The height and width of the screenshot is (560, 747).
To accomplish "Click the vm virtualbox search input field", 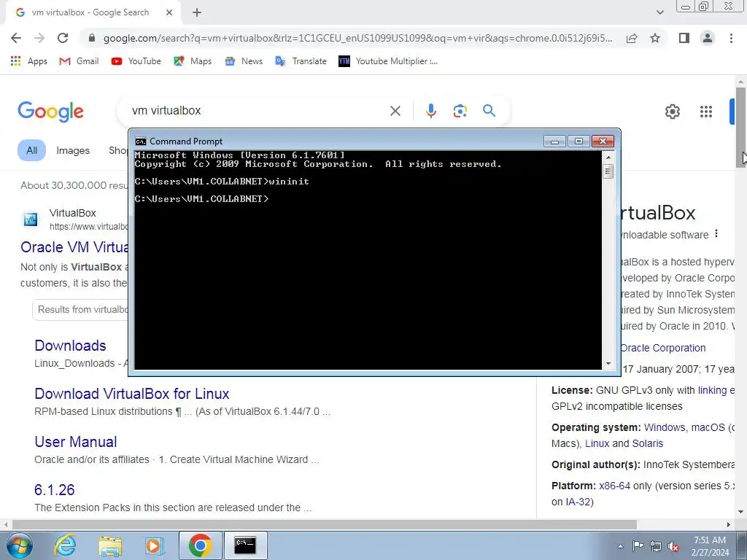I will [x=258, y=111].
